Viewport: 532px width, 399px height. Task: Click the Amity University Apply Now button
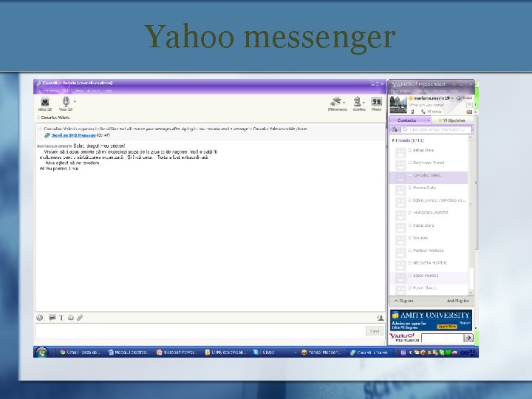[446, 327]
